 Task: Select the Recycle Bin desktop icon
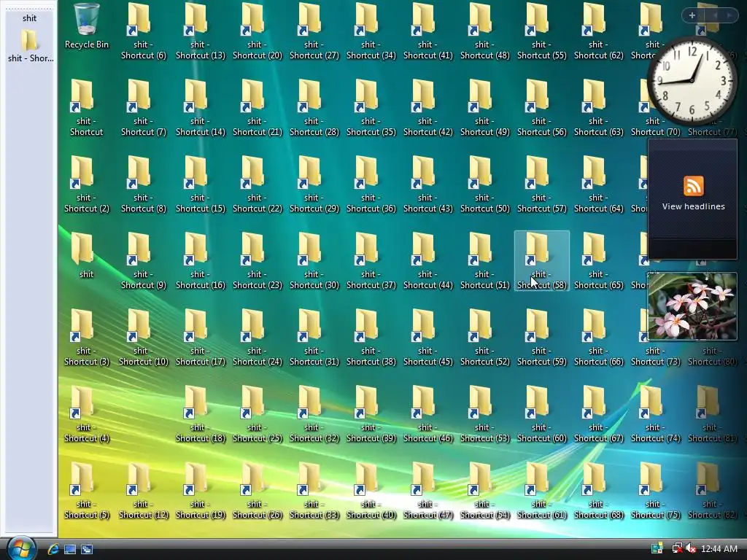[87, 26]
